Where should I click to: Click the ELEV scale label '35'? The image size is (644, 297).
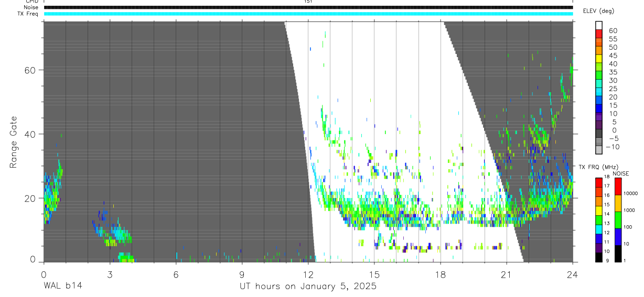(613, 72)
